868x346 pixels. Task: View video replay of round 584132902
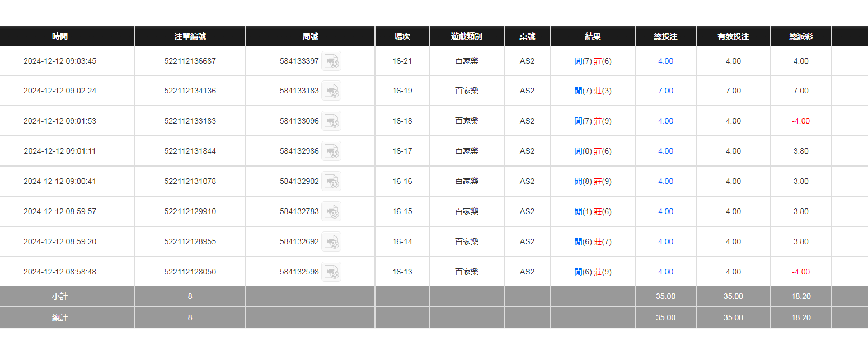pyautogui.click(x=331, y=181)
